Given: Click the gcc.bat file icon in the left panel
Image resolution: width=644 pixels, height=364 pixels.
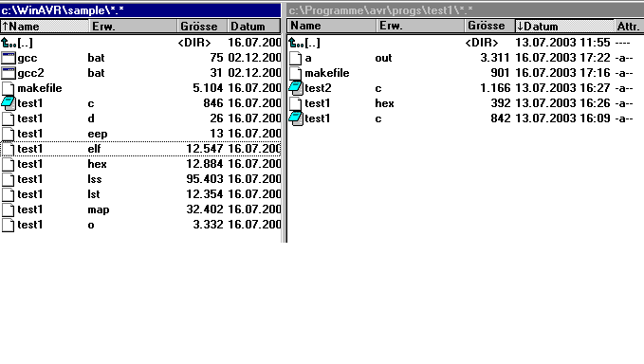Looking at the screenshot, I should coord(9,58).
